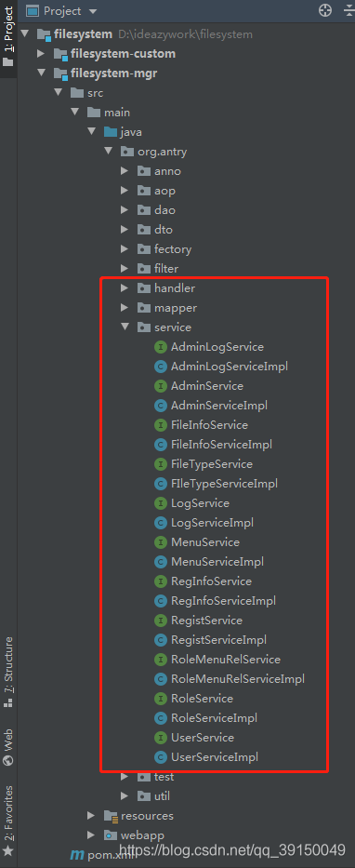Click the MenuServiceImpl class icon
This screenshot has height=868, width=355.
[x=161, y=562]
